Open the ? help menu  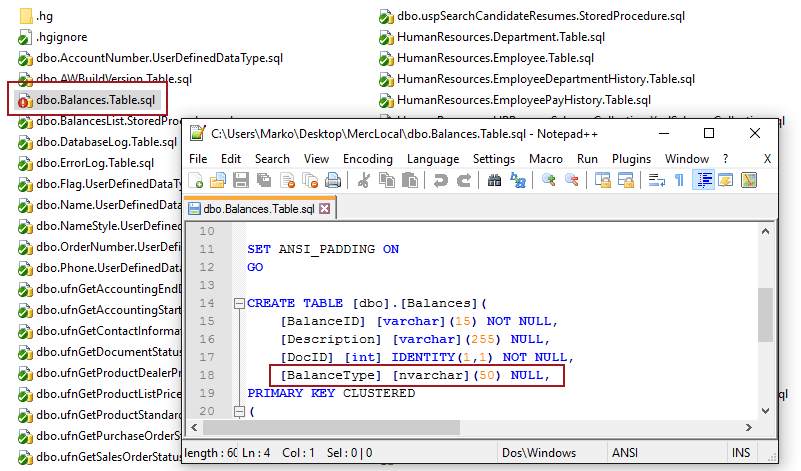click(725, 159)
